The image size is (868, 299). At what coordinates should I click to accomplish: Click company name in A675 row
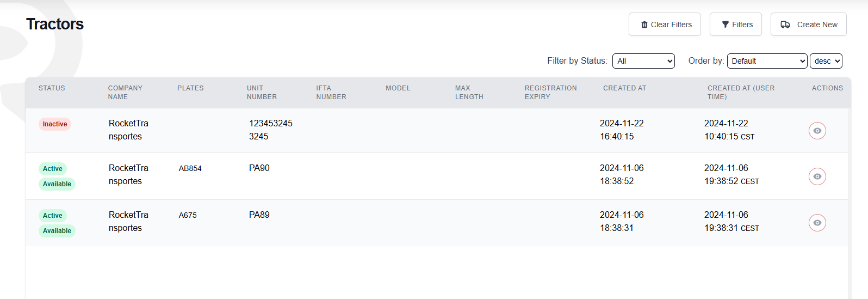[x=128, y=222]
